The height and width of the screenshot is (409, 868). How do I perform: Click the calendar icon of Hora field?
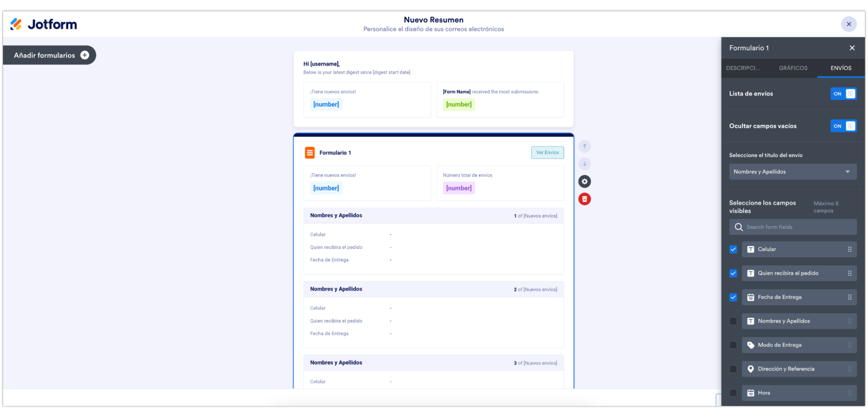pyautogui.click(x=750, y=393)
